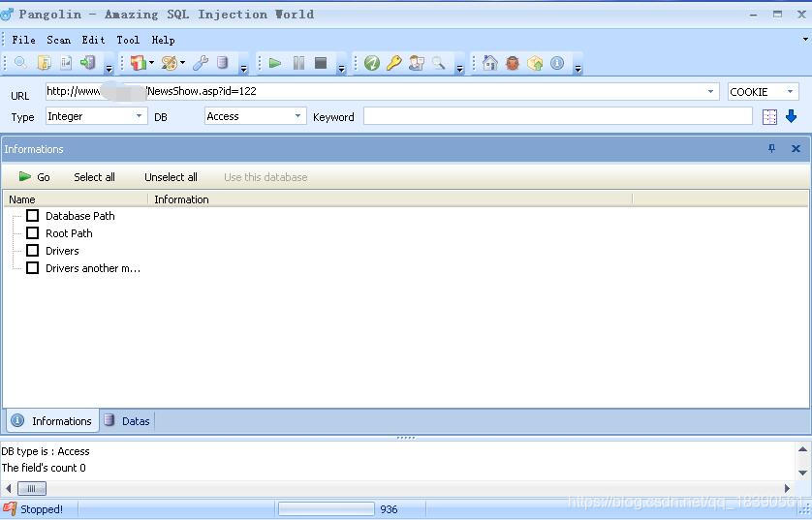Click the Go button
The width and height of the screenshot is (812, 520).
tap(35, 177)
